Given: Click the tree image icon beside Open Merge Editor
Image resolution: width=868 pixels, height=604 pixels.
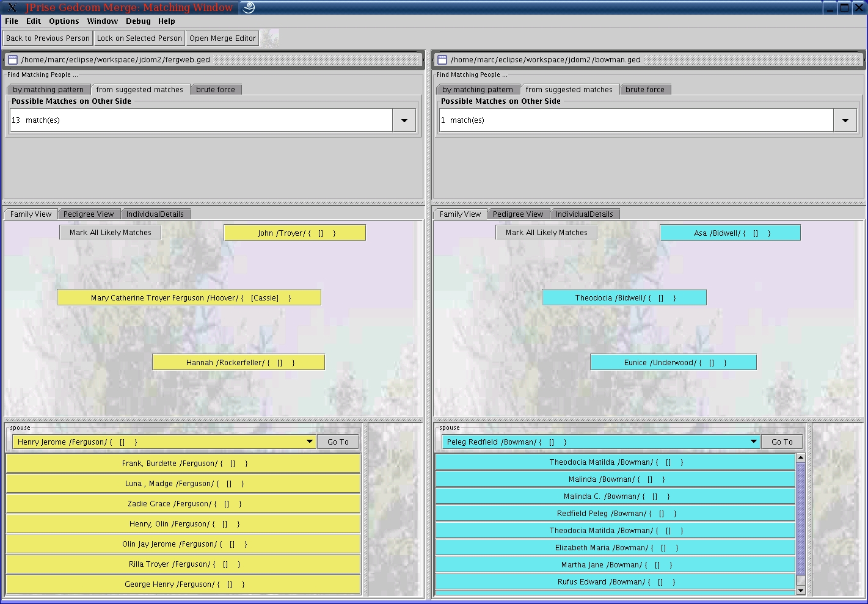Looking at the screenshot, I should (x=269, y=38).
